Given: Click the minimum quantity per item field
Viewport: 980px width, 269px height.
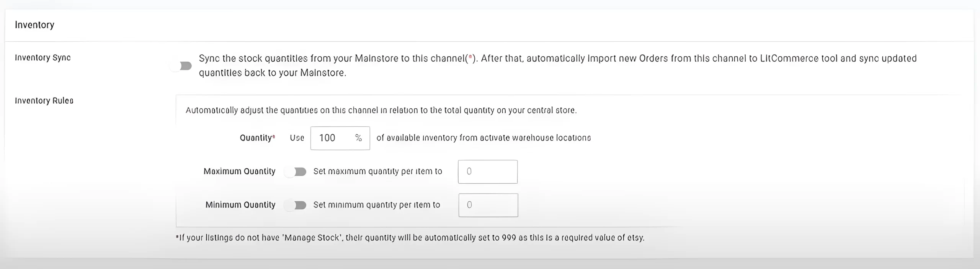Looking at the screenshot, I should tap(488, 205).
